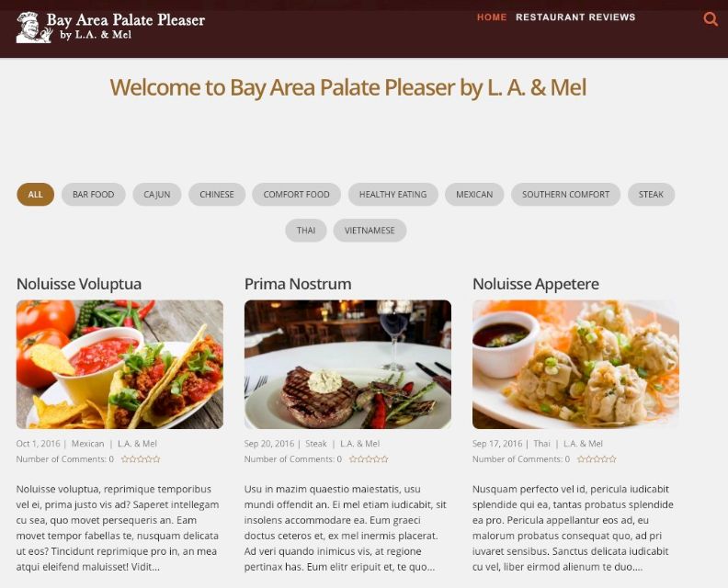Image resolution: width=728 pixels, height=588 pixels.
Task: Filter posts by CAJUN
Action: pos(157,195)
